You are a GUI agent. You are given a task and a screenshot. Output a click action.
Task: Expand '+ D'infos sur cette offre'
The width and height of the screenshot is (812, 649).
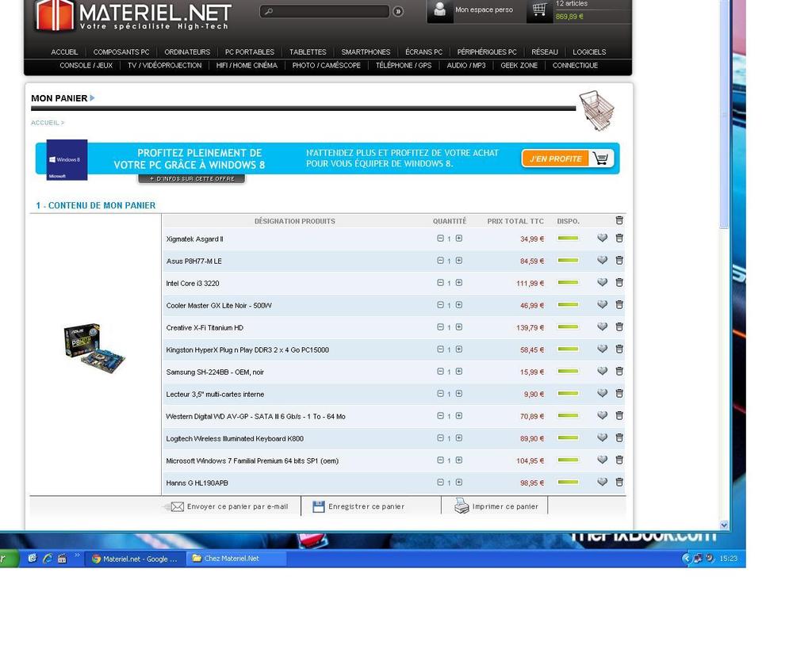tap(192, 179)
